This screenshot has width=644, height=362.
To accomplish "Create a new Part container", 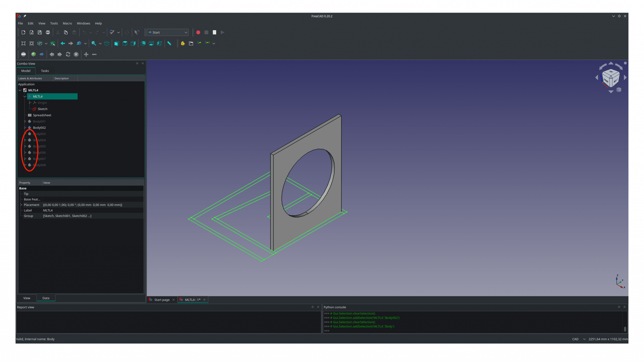I will pos(183,43).
